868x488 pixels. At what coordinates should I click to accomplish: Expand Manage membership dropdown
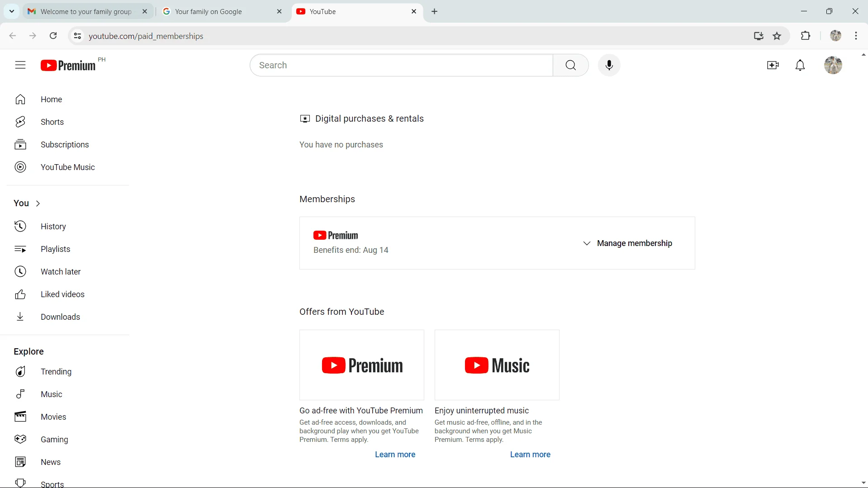pos(627,243)
